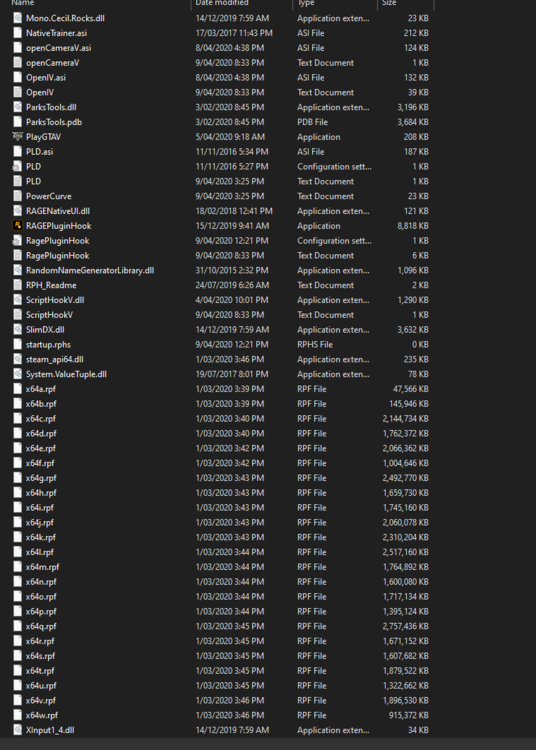Select the steam_api64.dll file icon
This screenshot has width=536, height=750.
[x=17, y=359]
